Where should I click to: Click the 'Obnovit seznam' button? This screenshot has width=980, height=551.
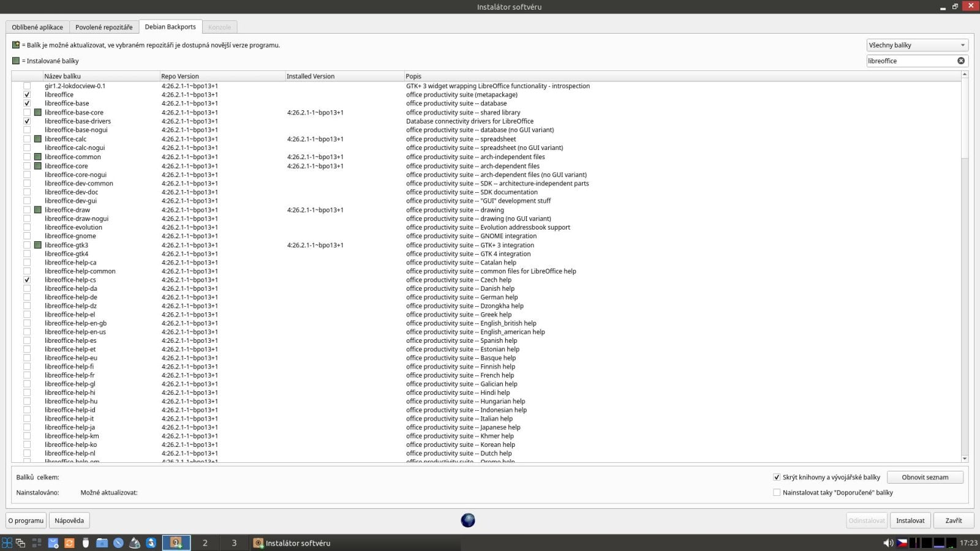click(925, 477)
